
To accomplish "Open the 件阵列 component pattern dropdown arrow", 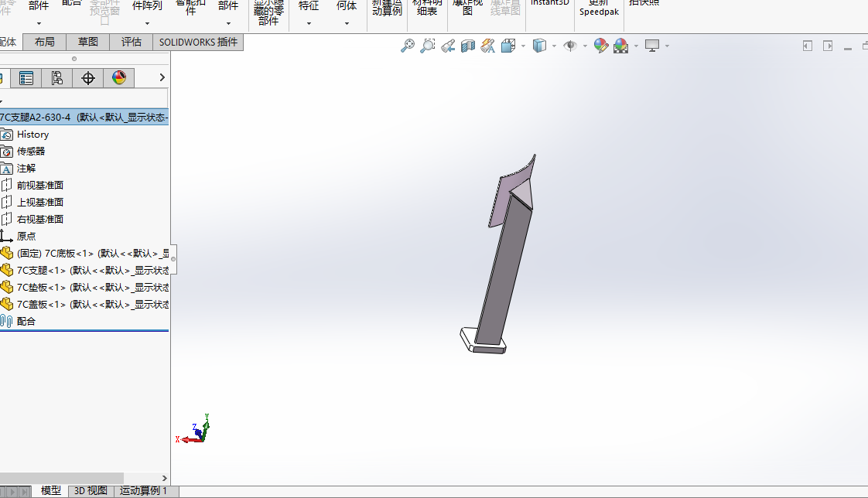I will point(147,24).
